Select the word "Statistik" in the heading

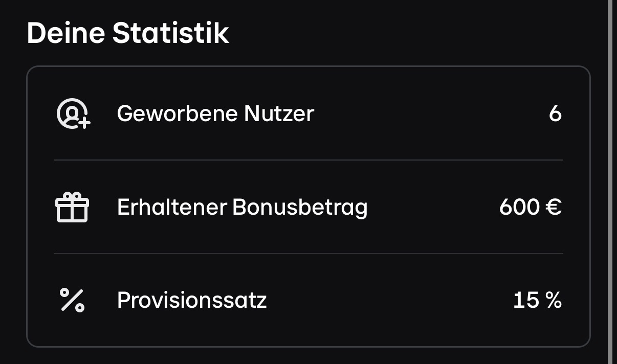click(171, 33)
